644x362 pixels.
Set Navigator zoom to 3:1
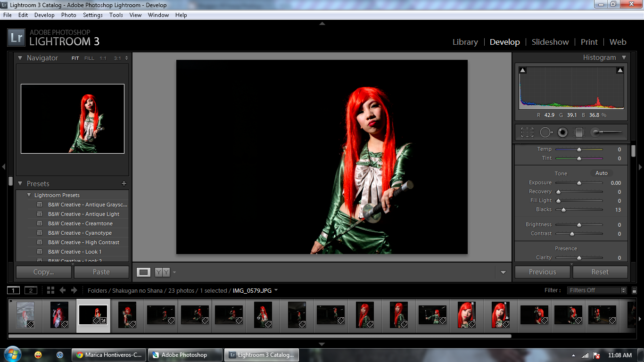(x=117, y=58)
